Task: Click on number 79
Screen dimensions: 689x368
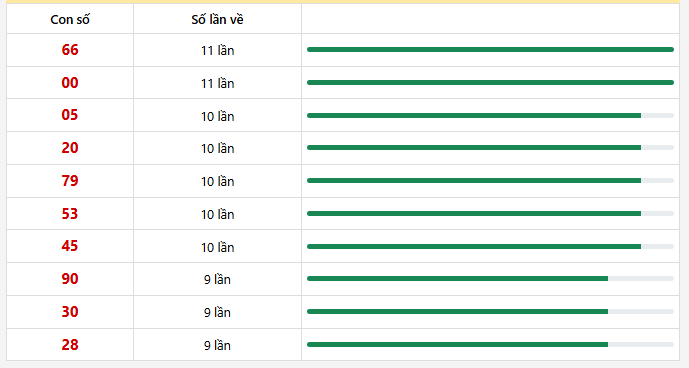Action: pyautogui.click(x=70, y=181)
